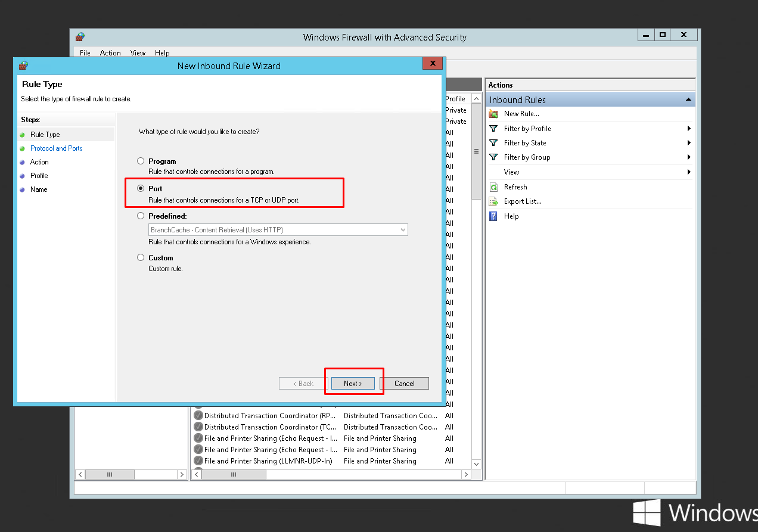Click Next to continue the wizard

[353, 384]
